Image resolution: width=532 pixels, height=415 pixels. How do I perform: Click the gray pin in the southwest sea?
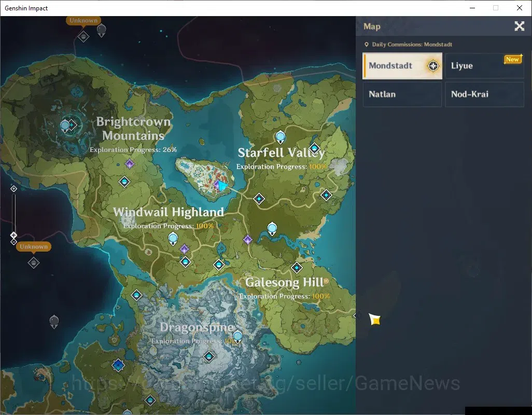(54, 322)
